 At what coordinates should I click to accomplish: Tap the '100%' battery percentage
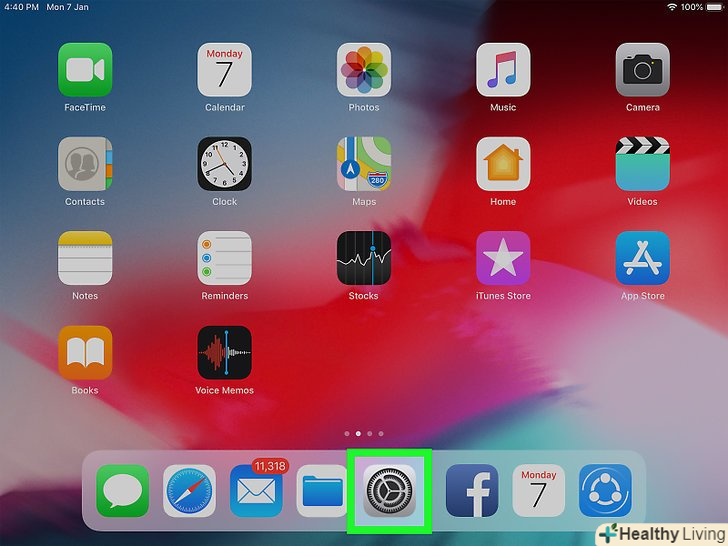[692, 7]
